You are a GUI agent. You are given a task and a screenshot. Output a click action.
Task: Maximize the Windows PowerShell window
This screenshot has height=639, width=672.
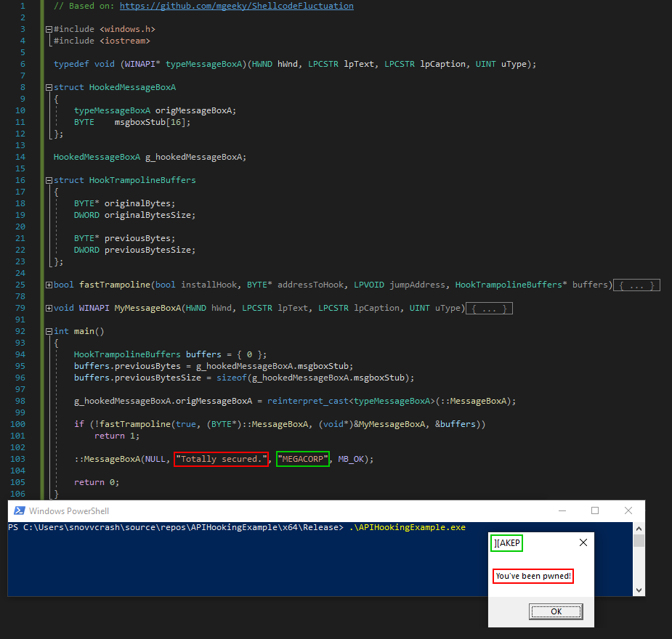[x=595, y=511]
